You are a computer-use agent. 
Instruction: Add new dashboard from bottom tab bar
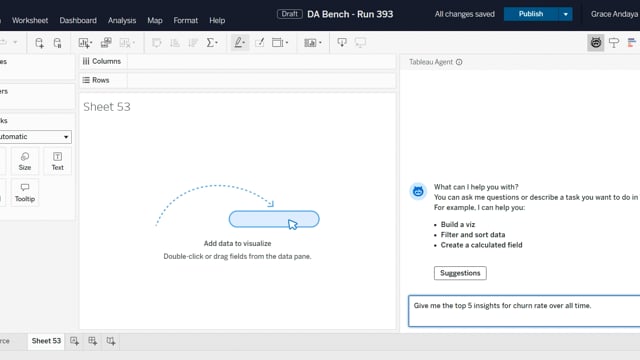click(x=93, y=341)
